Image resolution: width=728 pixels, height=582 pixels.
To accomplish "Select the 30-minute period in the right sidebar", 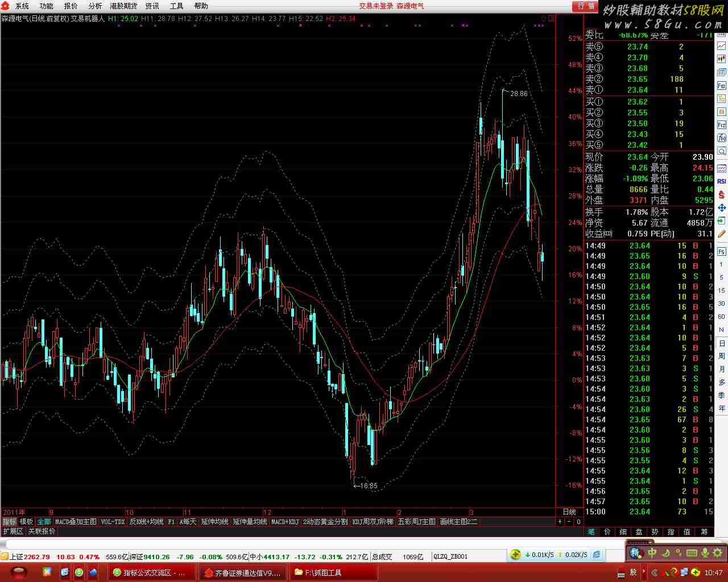I will [722, 304].
